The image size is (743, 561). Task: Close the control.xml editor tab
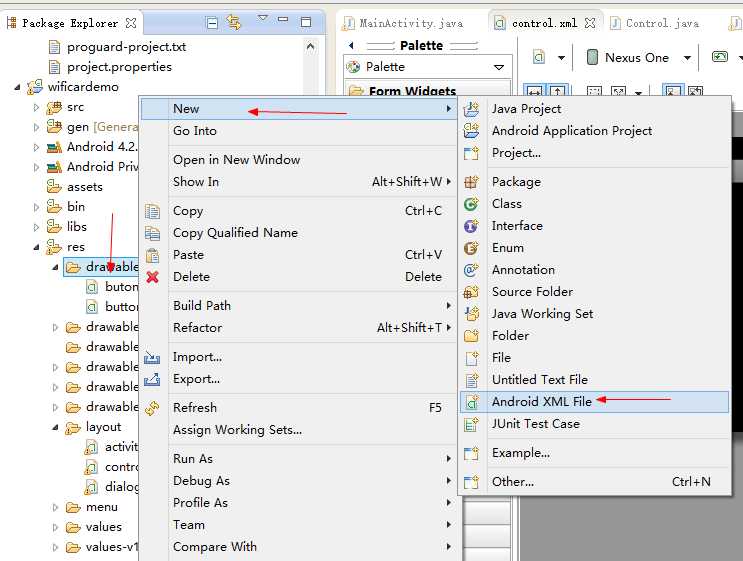click(x=590, y=23)
